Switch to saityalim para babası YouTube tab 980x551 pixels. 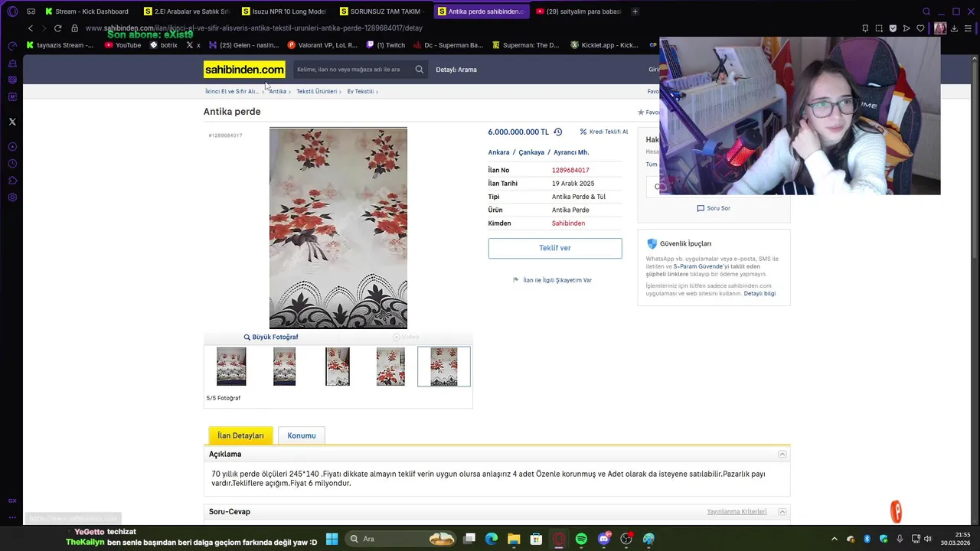coord(579,11)
